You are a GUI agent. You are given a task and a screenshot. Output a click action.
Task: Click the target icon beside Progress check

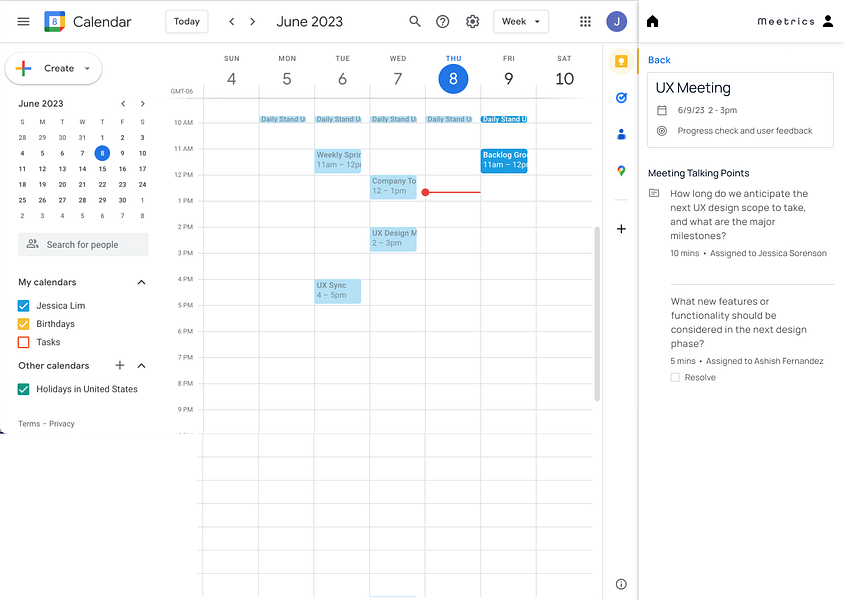pos(662,131)
